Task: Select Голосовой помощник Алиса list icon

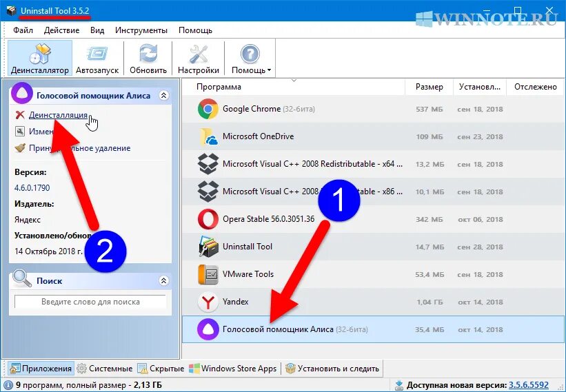Action: point(208,329)
